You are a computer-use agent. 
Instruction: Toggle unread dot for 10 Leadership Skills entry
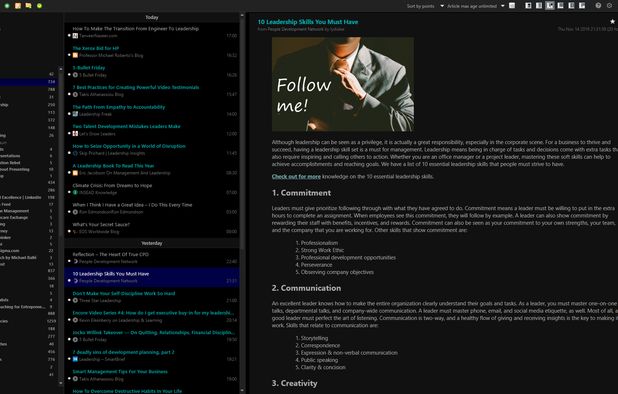click(x=69, y=281)
